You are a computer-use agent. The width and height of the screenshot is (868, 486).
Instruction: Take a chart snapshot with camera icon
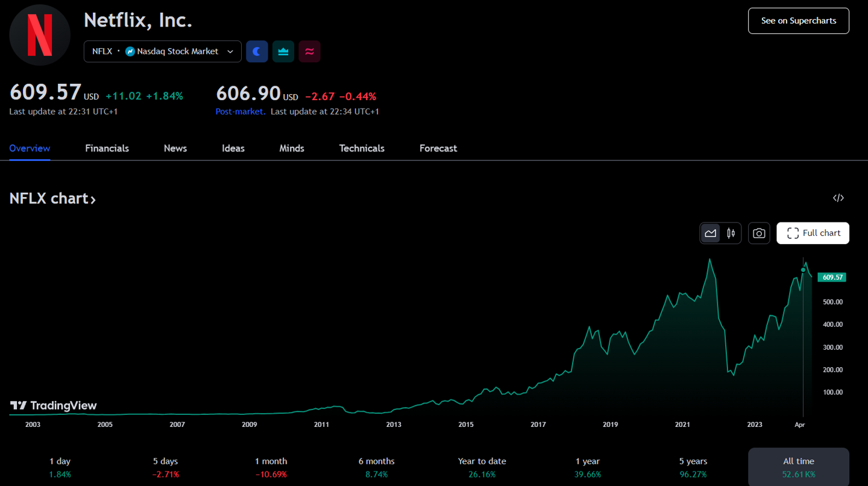(x=759, y=233)
